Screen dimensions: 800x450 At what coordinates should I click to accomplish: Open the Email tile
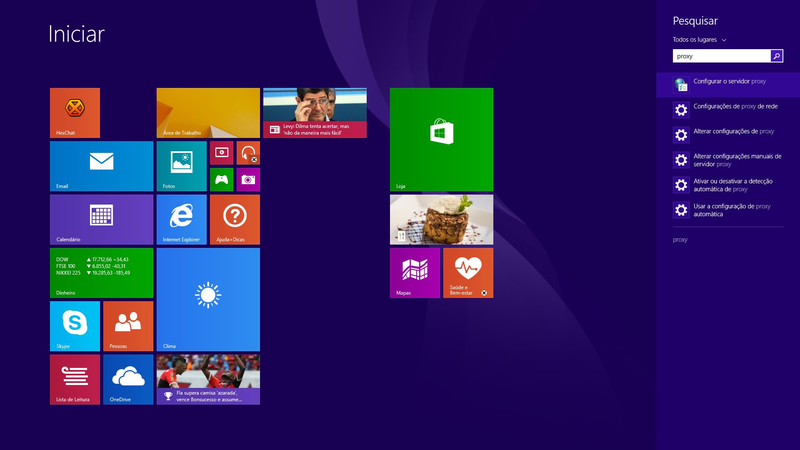tap(102, 166)
